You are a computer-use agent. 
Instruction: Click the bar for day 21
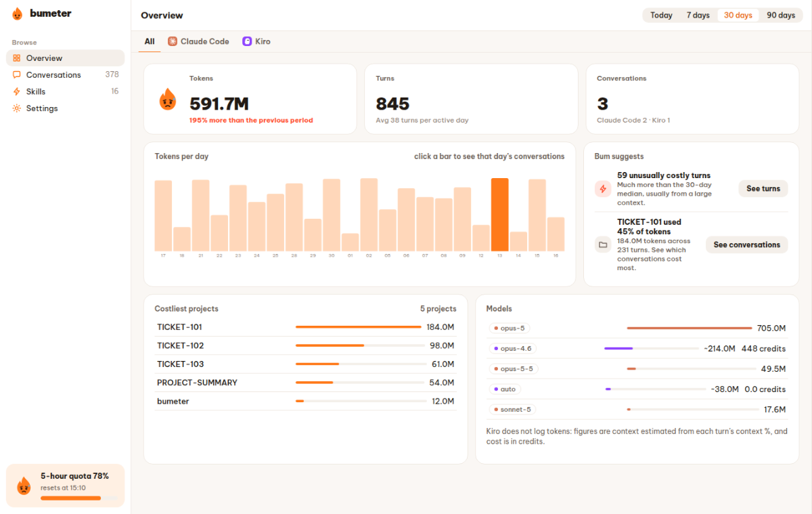click(200, 215)
